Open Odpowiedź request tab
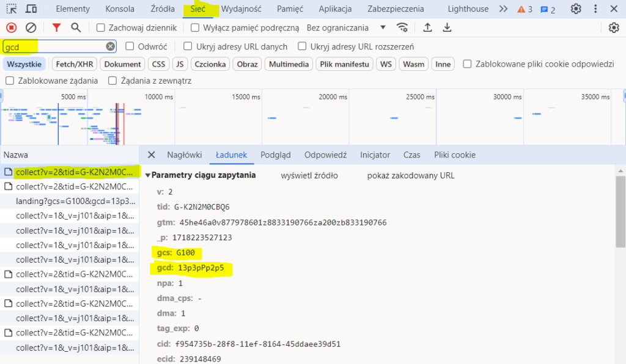 click(x=325, y=155)
